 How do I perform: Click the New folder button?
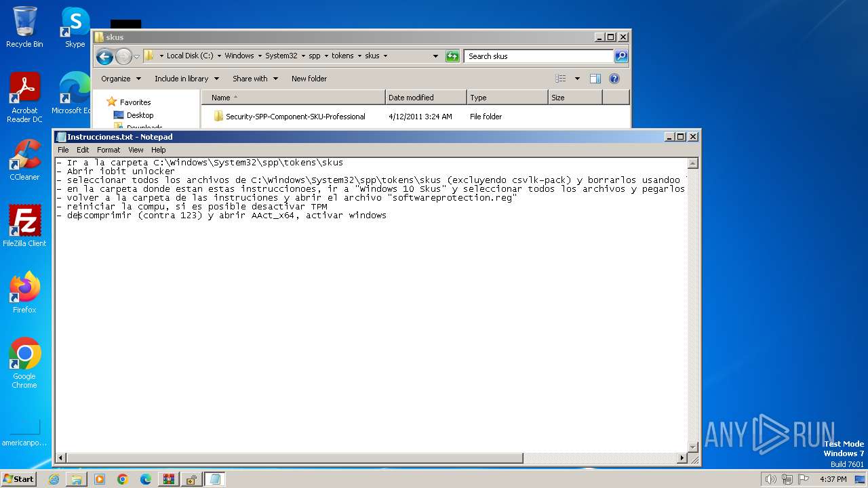[309, 79]
